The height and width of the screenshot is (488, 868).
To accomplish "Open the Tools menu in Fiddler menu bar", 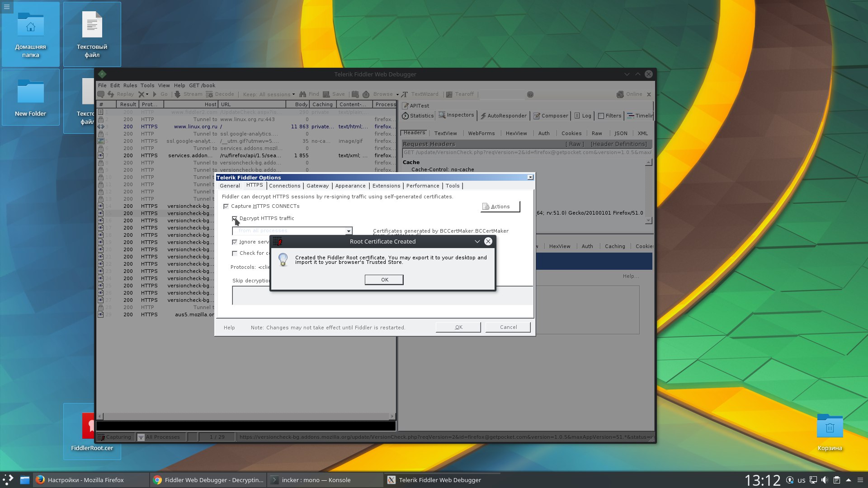I will click(x=147, y=85).
